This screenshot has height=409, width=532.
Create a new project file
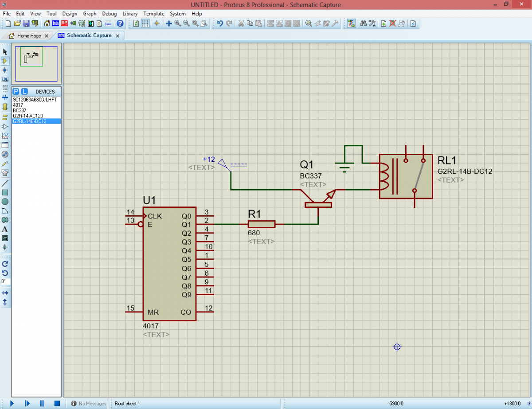pyautogui.click(x=8, y=23)
